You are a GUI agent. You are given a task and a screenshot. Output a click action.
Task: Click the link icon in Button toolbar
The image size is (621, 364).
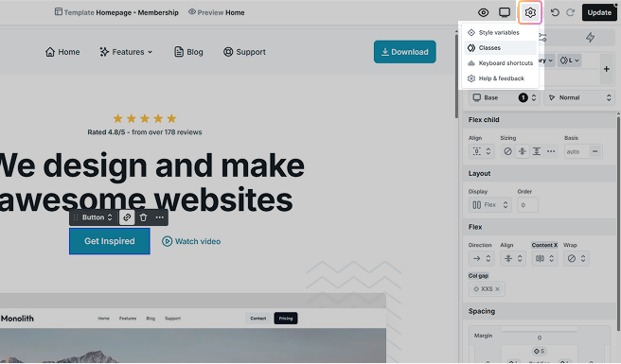pyautogui.click(x=127, y=217)
